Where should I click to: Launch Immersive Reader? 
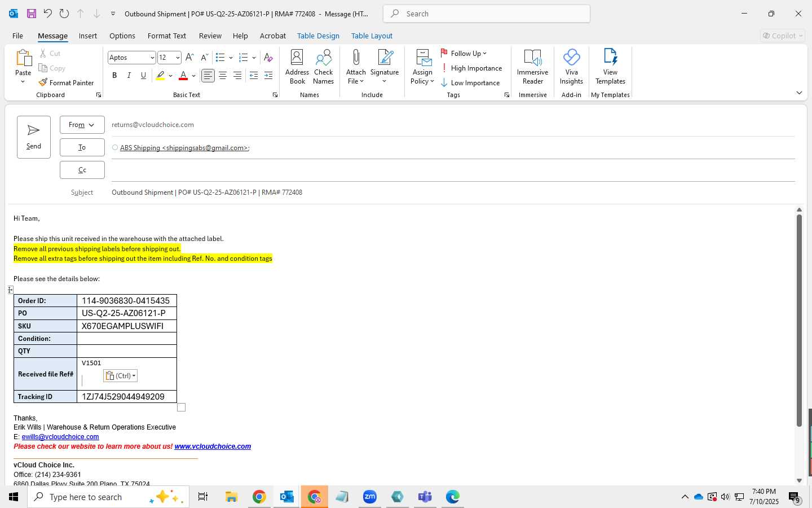click(532, 67)
